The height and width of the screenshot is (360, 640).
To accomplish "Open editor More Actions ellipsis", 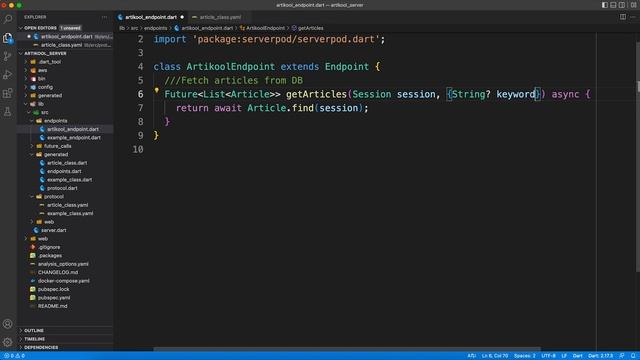I will pos(633,17).
